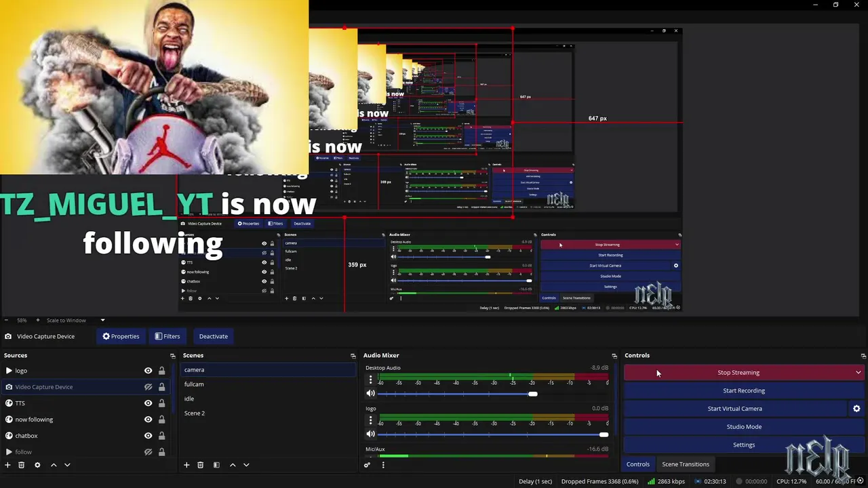Viewport: 868px width, 488px height.
Task: Open the Scale to Window dropdown
Action: point(75,320)
